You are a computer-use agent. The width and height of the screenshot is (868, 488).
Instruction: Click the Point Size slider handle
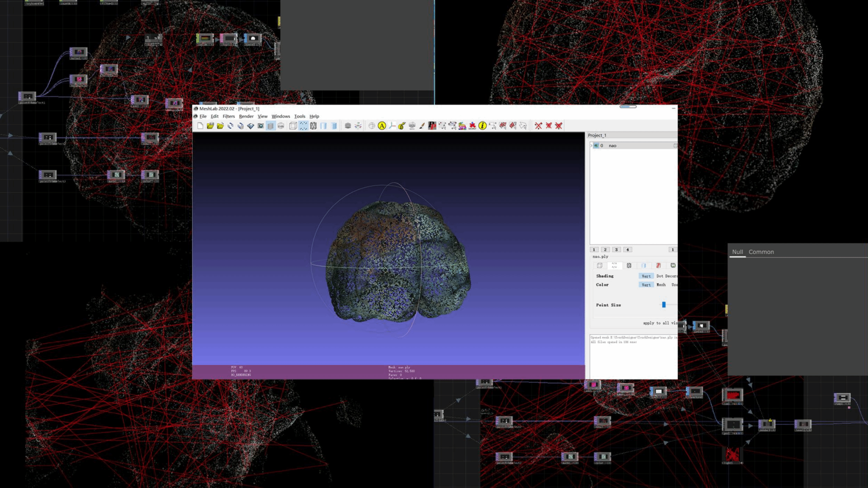[664, 305]
